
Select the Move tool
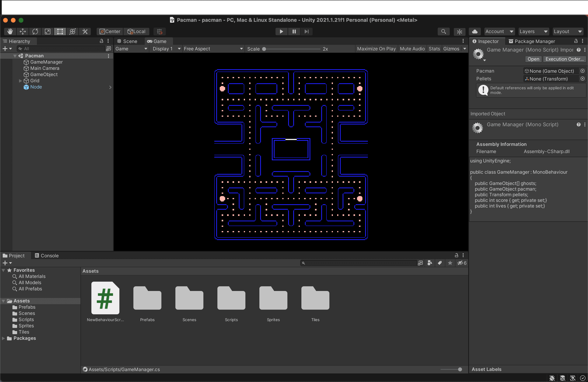click(x=23, y=31)
